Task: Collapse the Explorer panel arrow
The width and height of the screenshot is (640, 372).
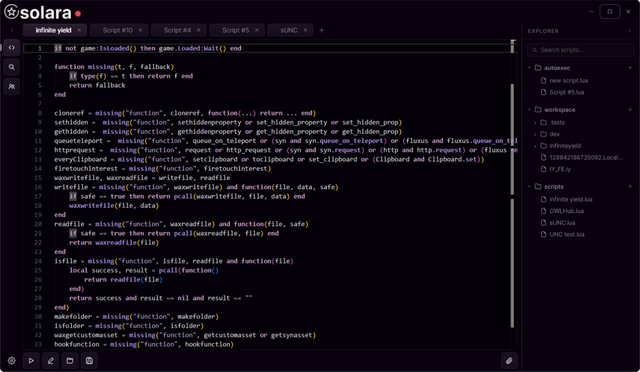Action: (x=629, y=31)
